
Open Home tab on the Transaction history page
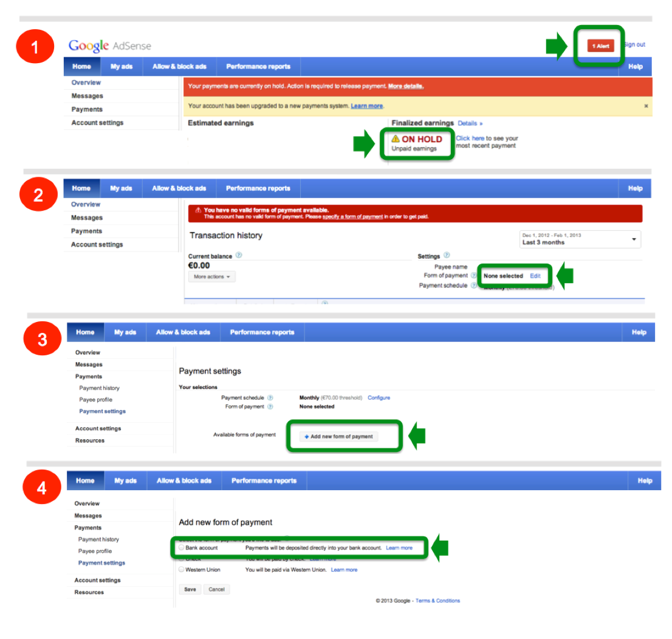tap(81, 188)
